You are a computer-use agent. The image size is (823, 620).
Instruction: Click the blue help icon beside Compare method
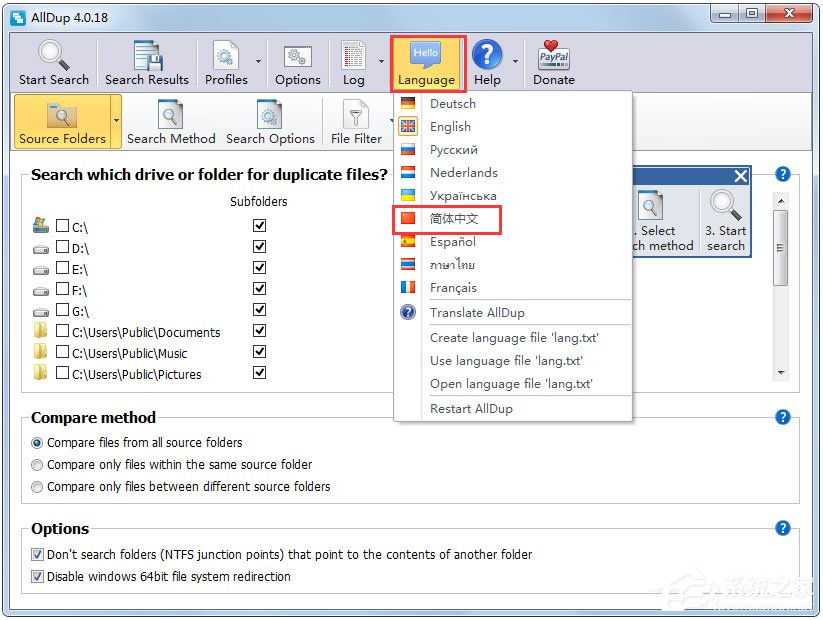coord(783,418)
